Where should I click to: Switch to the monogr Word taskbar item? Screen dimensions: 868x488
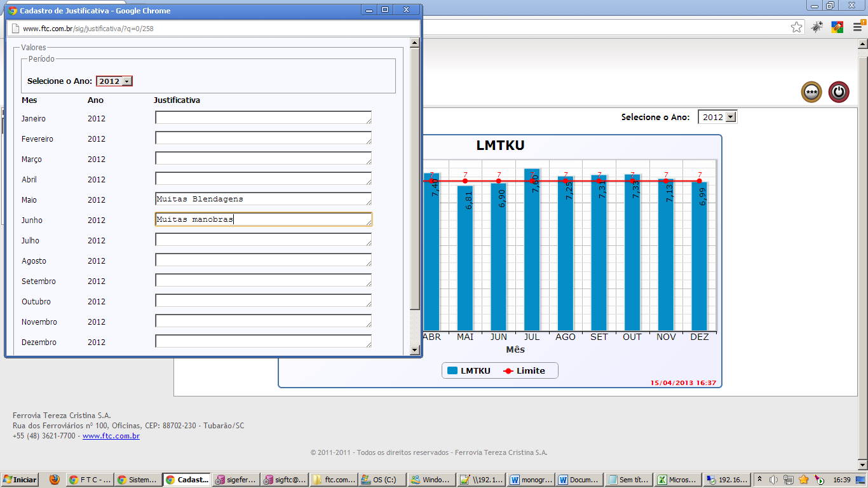(x=531, y=480)
